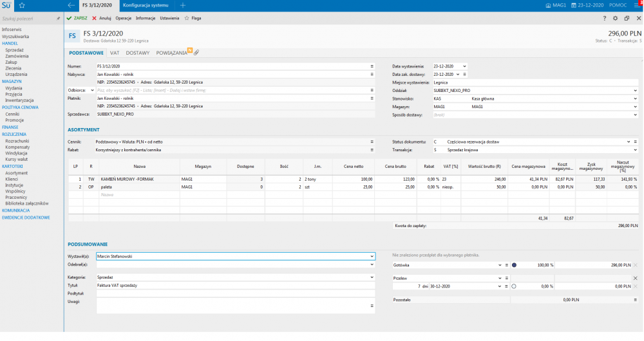Screen dimensions: 644x341
Task: Open the Ustawienia menu
Action: 169,18
